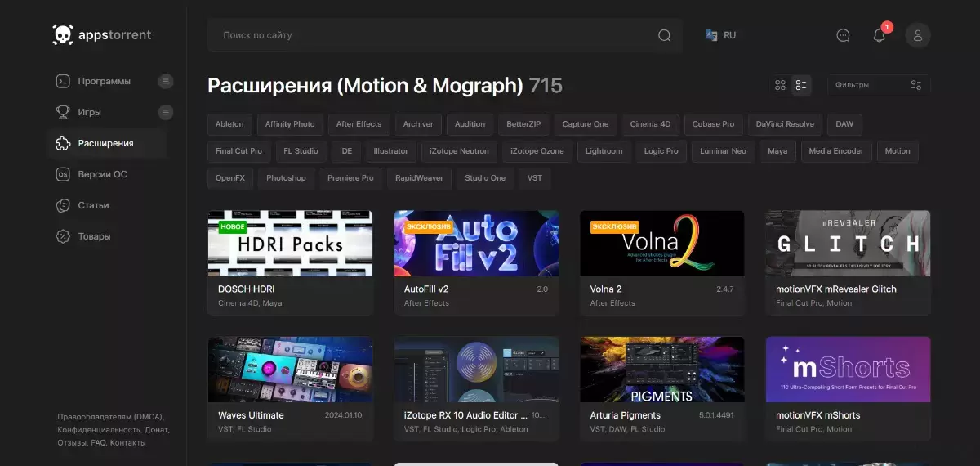Filter by After Effects tag

pyautogui.click(x=359, y=124)
